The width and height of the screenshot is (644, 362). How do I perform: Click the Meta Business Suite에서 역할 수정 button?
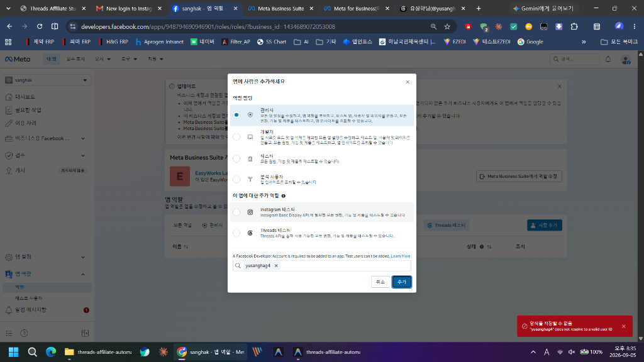519,176
